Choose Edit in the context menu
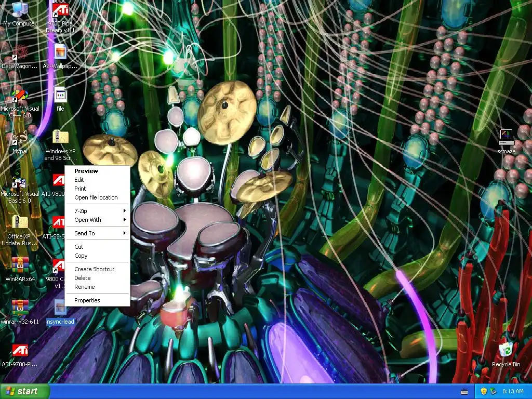This screenshot has height=399, width=532. click(97, 180)
